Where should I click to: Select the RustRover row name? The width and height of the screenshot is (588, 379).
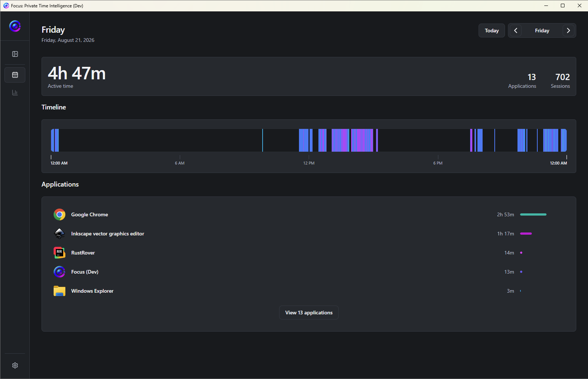pos(83,253)
